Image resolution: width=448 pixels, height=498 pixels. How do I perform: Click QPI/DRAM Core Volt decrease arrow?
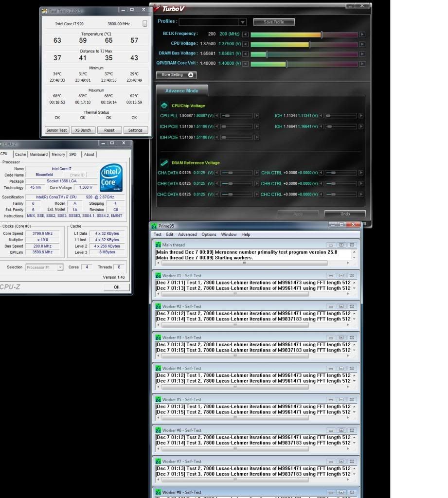(x=245, y=64)
